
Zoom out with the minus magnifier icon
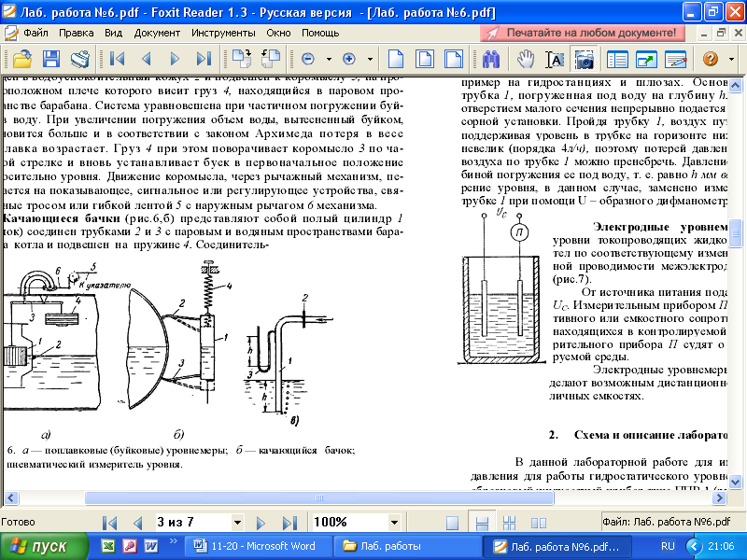coord(308,59)
